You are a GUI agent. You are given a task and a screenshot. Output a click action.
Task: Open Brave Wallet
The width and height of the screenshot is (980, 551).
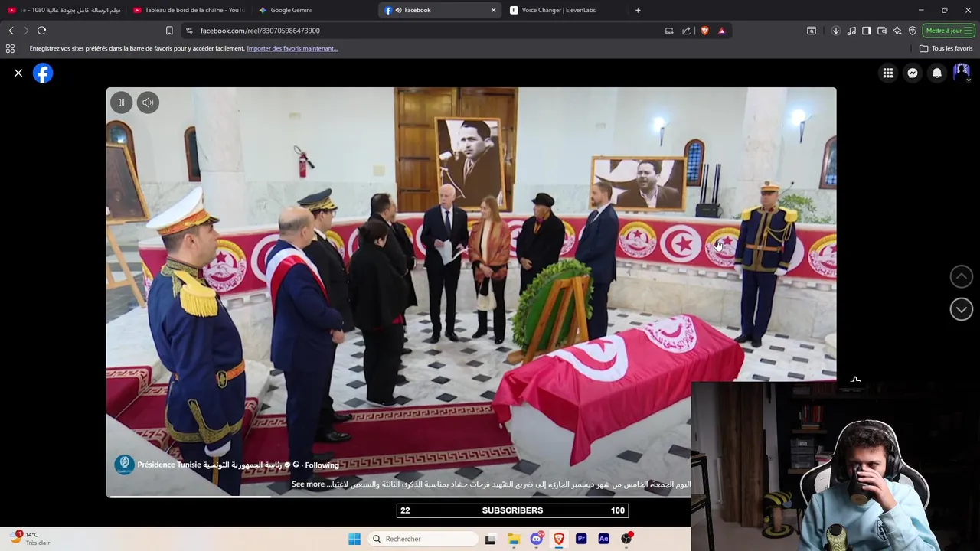coord(882,31)
